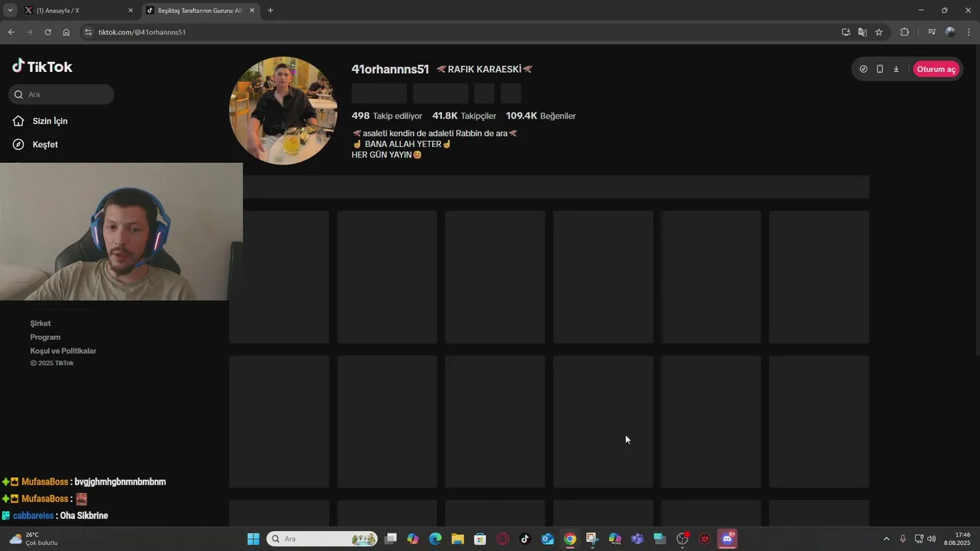Focus the TikTok Ara search field
Viewport: 980px width, 551px height.
pos(62,94)
